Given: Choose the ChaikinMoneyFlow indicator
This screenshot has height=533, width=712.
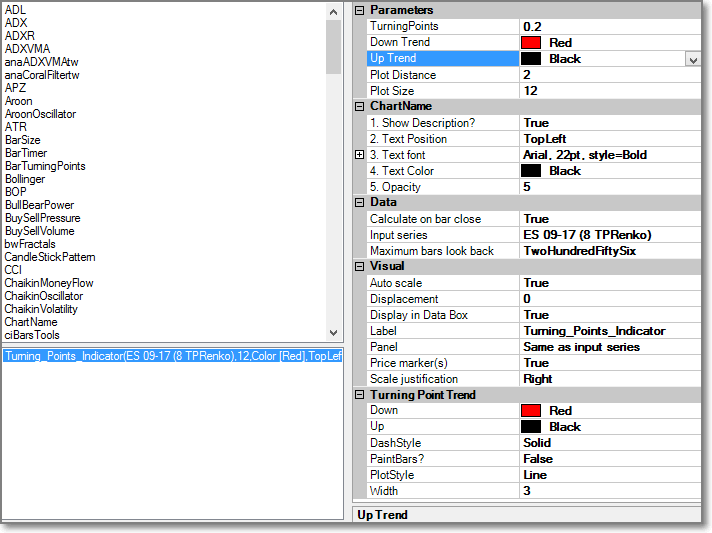Looking at the screenshot, I should tap(49, 283).
